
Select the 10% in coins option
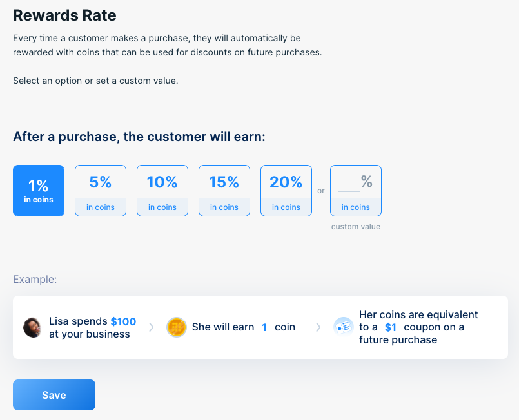pos(162,190)
